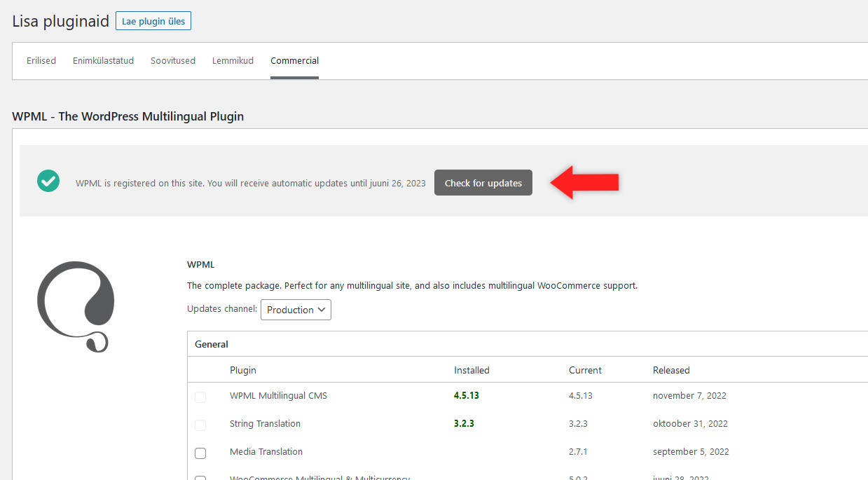Screen dimensions: 868x480
Task: Click the Media Translation plugin name
Action: pos(266,452)
